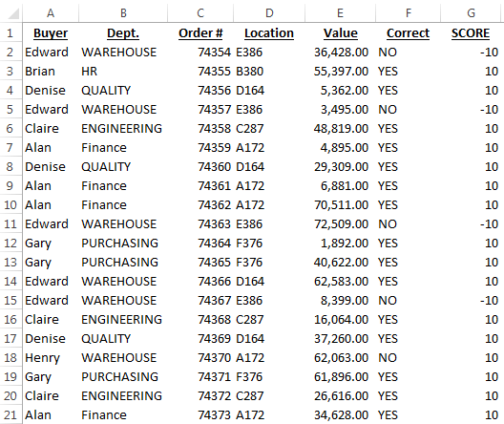Select the NO cell in row 18

tap(408, 358)
